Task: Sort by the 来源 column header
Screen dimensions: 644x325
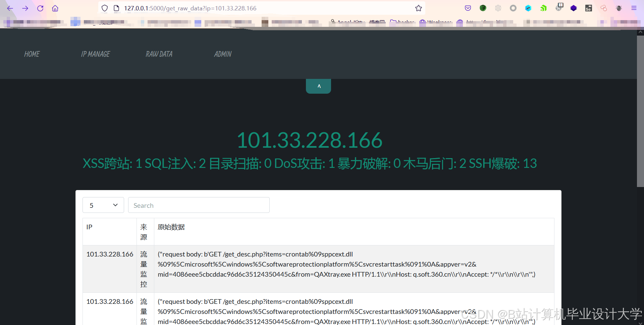Action: tap(145, 232)
